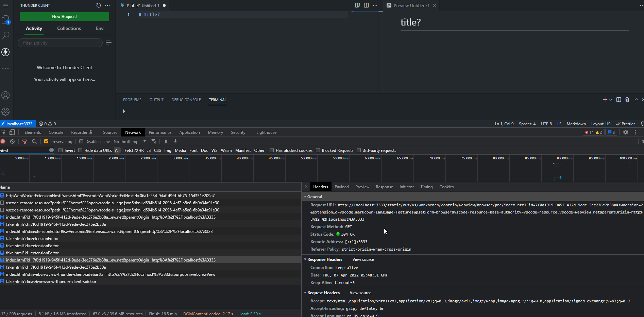Check Blocked Requests option
This screenshot has width=644, height=317.
click(x=318, y=150)
